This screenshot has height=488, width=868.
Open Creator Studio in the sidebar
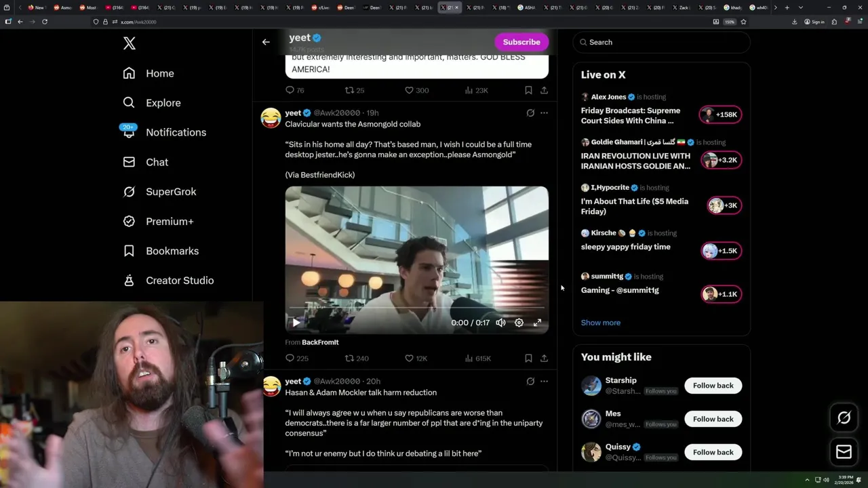pyautogui.click(x=168, y=281)
